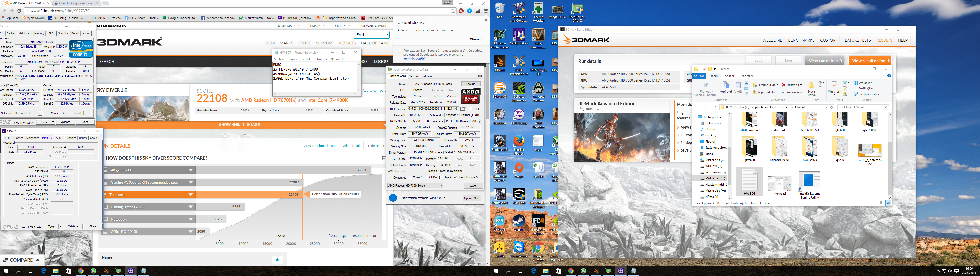980x276 pixels.
Task: Open the CPU-Z Tools dropdown arrow in Memory window
Action: [x=60, y=226]
